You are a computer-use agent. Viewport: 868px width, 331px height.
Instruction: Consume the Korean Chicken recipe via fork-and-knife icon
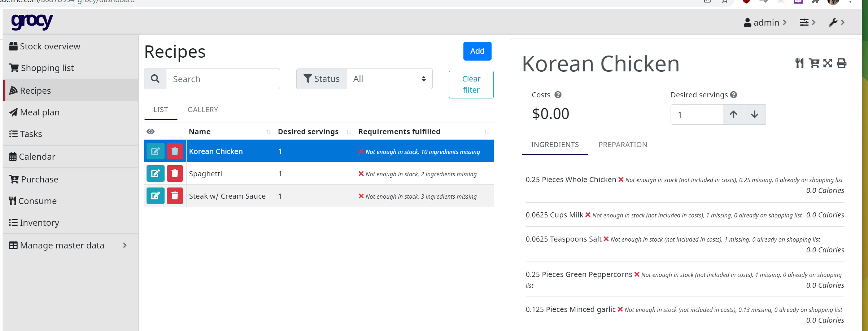point(799,63)
